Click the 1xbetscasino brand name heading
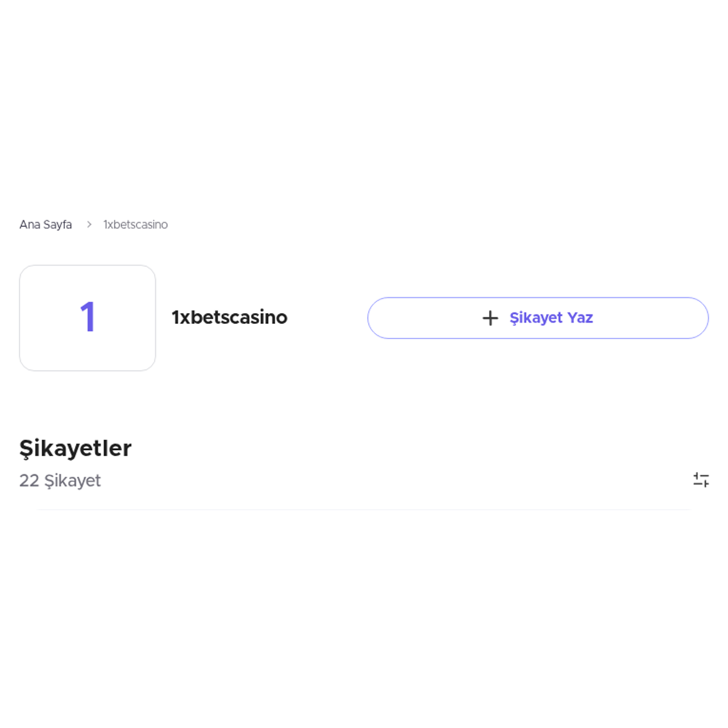 [229, 317]
